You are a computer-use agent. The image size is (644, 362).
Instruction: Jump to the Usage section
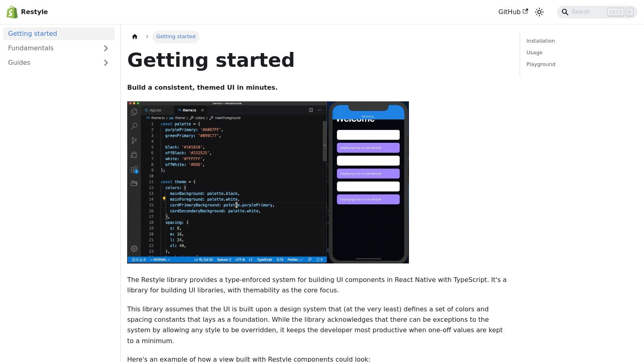click(535, 53)
